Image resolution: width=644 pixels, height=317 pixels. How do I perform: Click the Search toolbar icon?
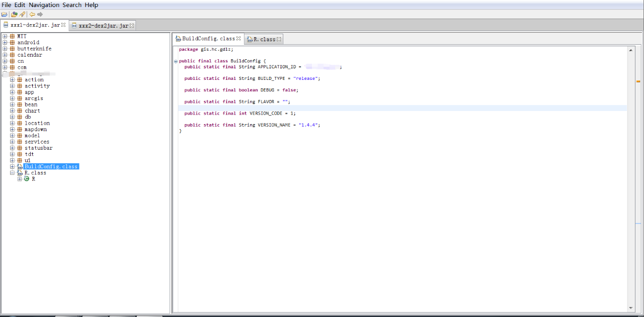click(x=22, y=14)
